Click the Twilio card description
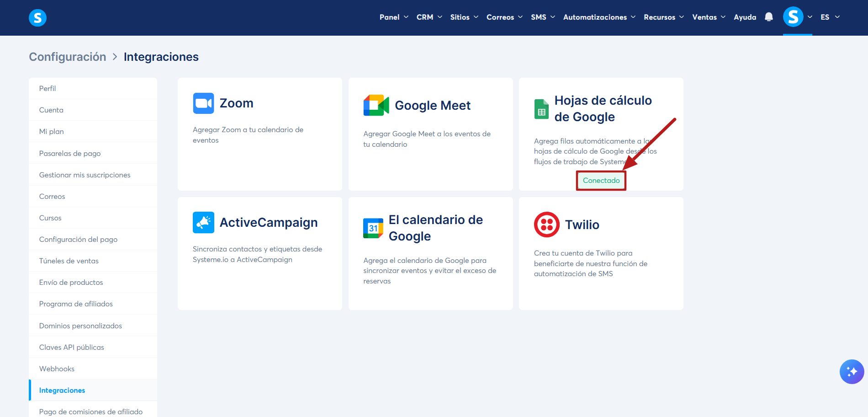The height and width of the screenshot is (417, 868). 591,263
